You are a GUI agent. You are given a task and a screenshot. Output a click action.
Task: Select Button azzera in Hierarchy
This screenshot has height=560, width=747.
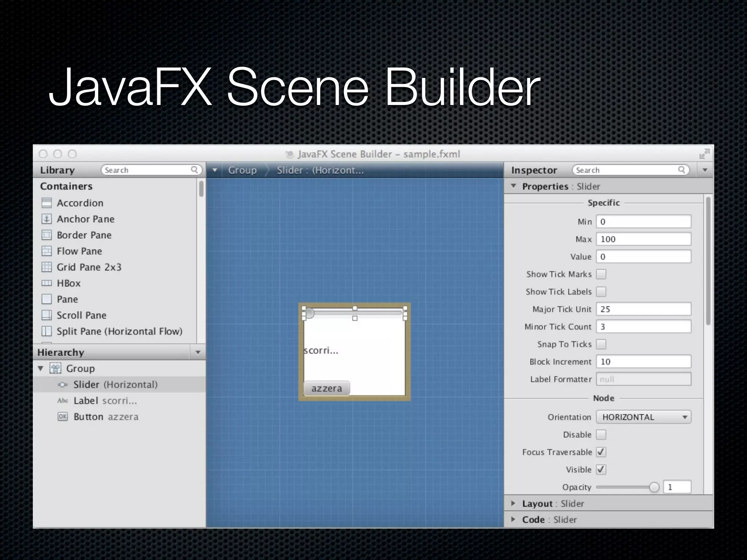coord(119,417)
